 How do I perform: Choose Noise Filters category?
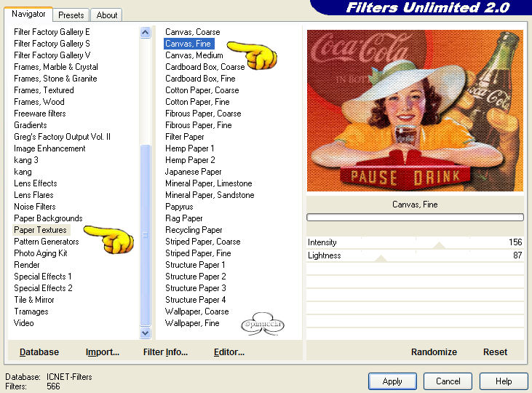coord(35,207)
